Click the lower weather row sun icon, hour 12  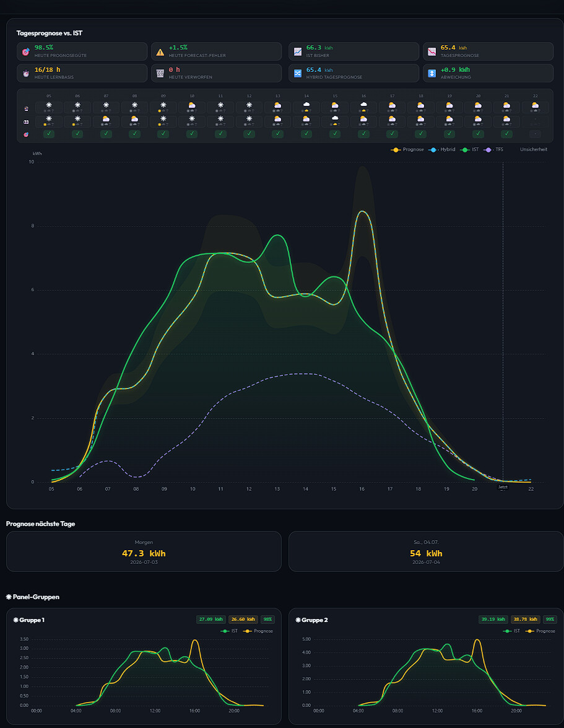[249, 120]
